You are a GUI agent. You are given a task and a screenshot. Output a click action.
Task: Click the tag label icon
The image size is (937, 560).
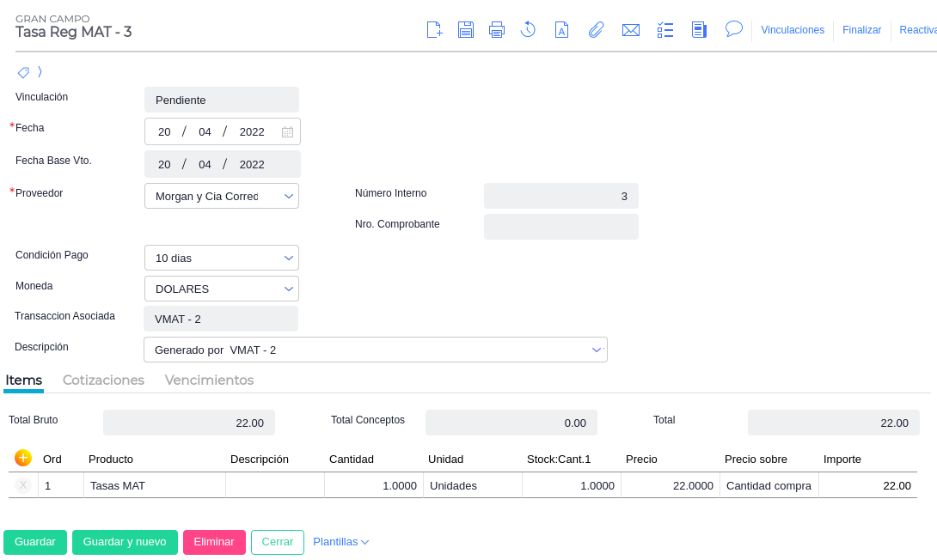pos(23,72)
